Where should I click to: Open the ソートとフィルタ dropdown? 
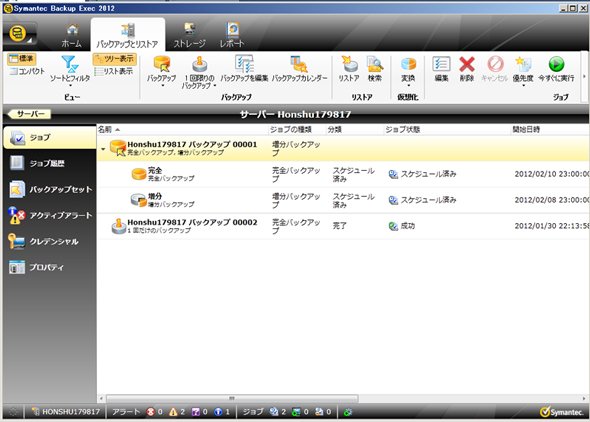[70, 71]
